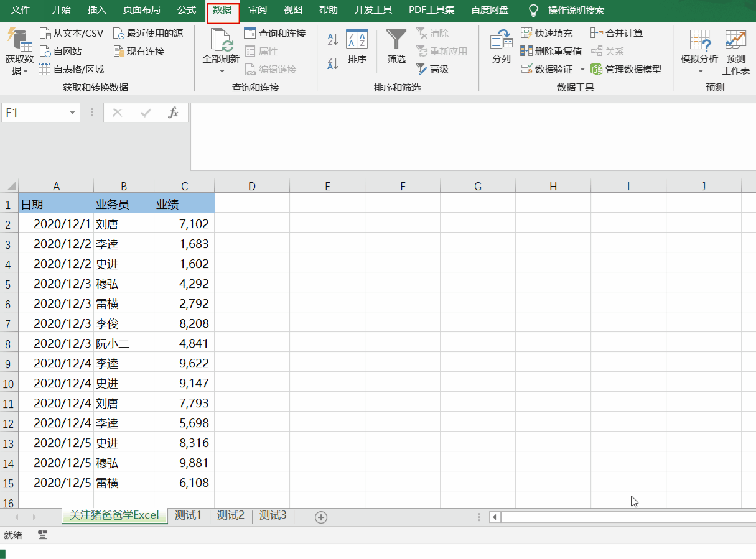The height and width of the screenshot is (559, 756).
Task: Click the disabled 属性 button
Action: (261, 51)
